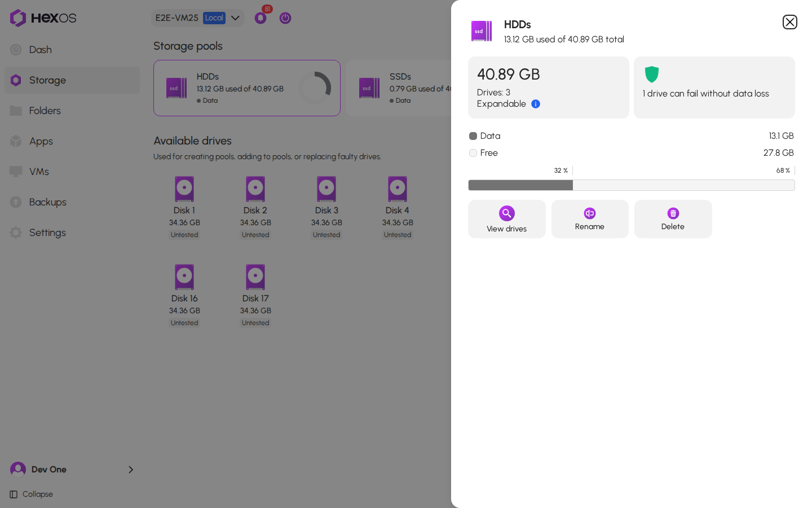Click the Expandable info icon

click(536, 104)
